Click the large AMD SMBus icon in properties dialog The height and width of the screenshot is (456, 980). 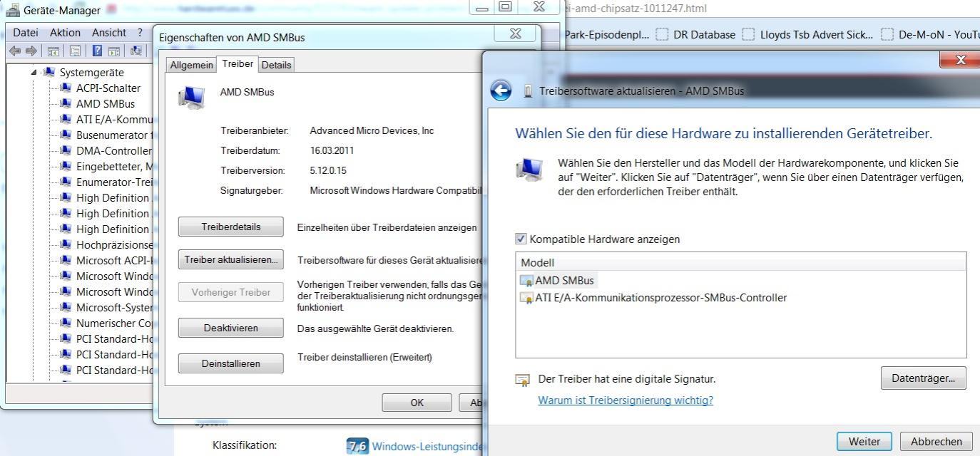pyautogui.click(x=191, y=97)
